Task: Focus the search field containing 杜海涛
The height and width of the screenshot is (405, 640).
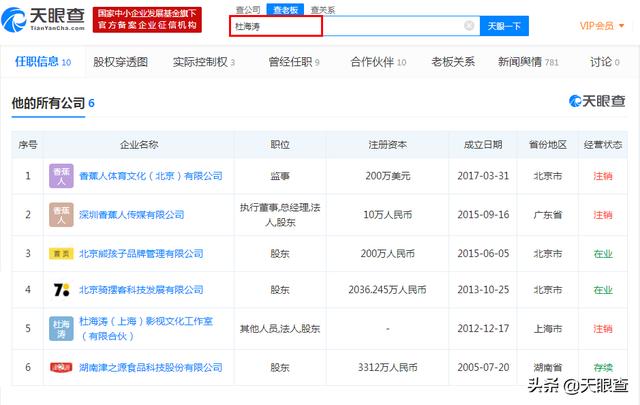Action: point(354,26)
